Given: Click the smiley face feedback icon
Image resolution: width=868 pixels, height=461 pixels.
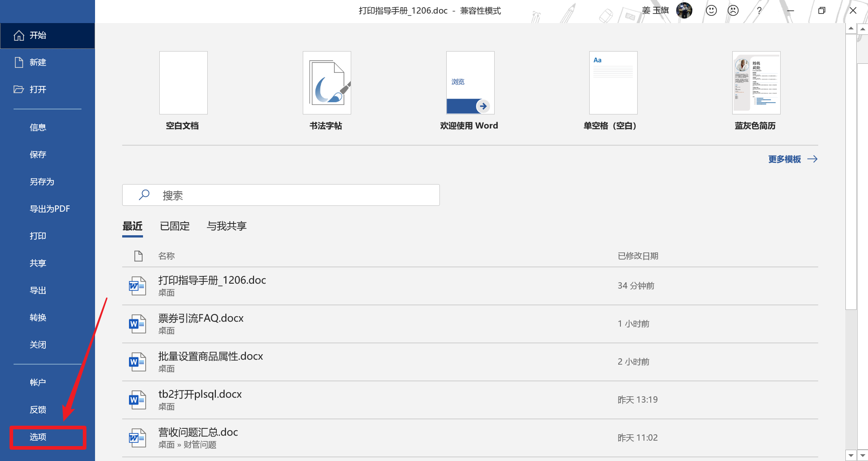Looking at the screenshot, I should click(711, 10).
